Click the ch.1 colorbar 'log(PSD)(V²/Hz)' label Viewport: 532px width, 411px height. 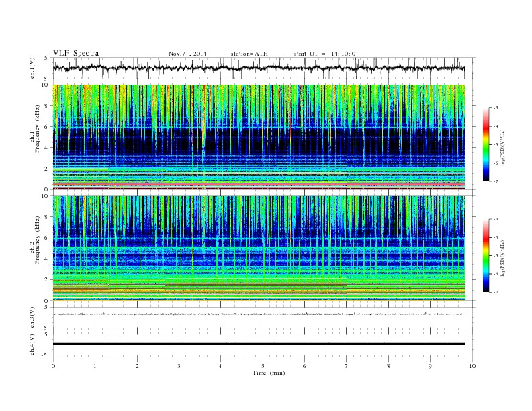tap(503, 147)
